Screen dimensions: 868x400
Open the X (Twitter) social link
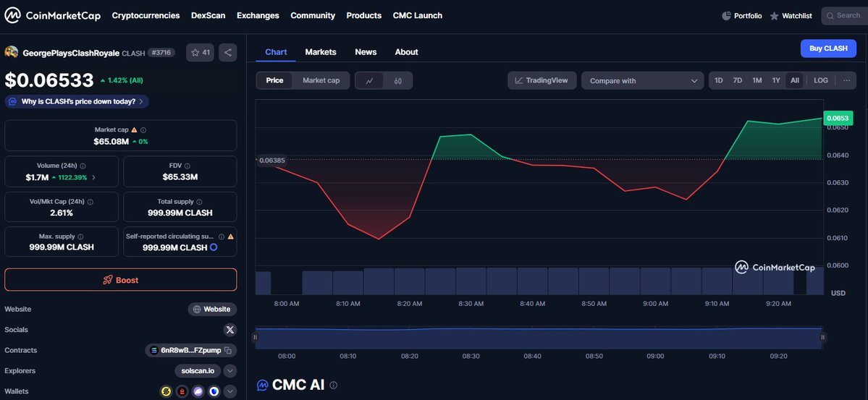[x=229, y=330]
